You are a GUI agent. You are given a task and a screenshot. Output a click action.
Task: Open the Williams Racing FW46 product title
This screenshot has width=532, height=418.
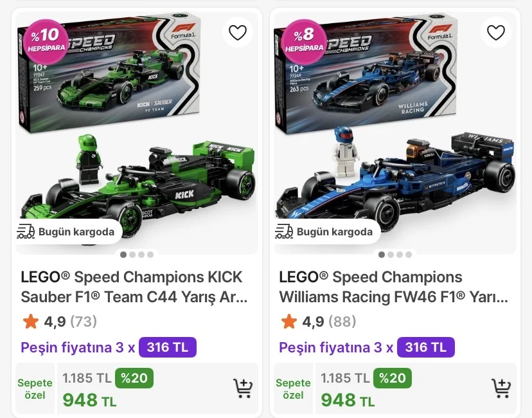[392, 287]
